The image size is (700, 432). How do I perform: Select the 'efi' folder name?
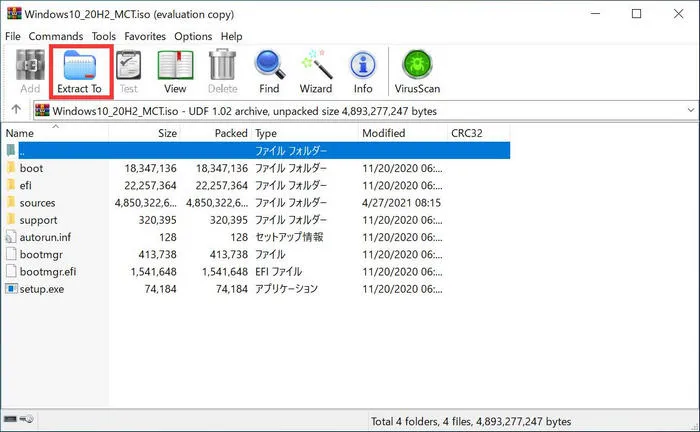(x=25, y=185)
